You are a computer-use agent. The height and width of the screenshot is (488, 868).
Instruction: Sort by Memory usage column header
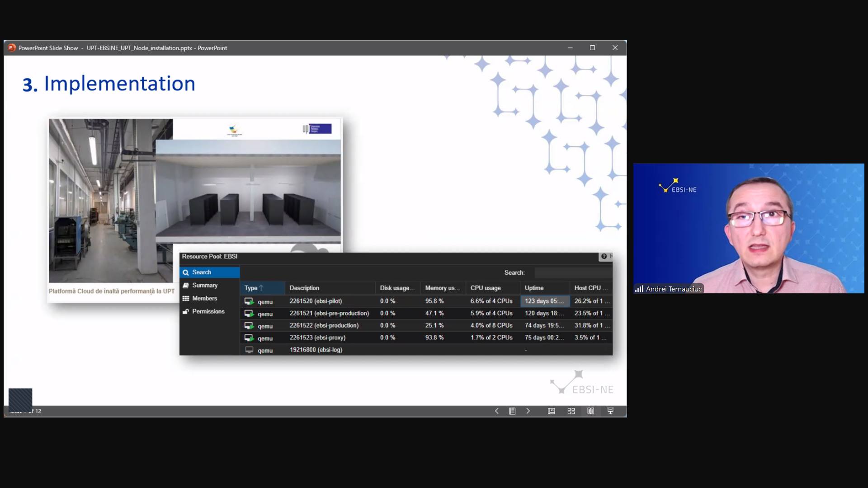tap(442, 288)
